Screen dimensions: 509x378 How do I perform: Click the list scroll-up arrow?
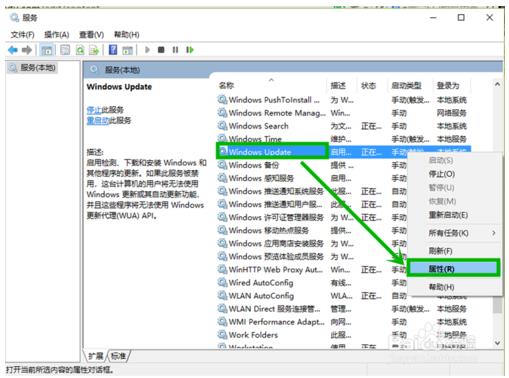(497, 84)
